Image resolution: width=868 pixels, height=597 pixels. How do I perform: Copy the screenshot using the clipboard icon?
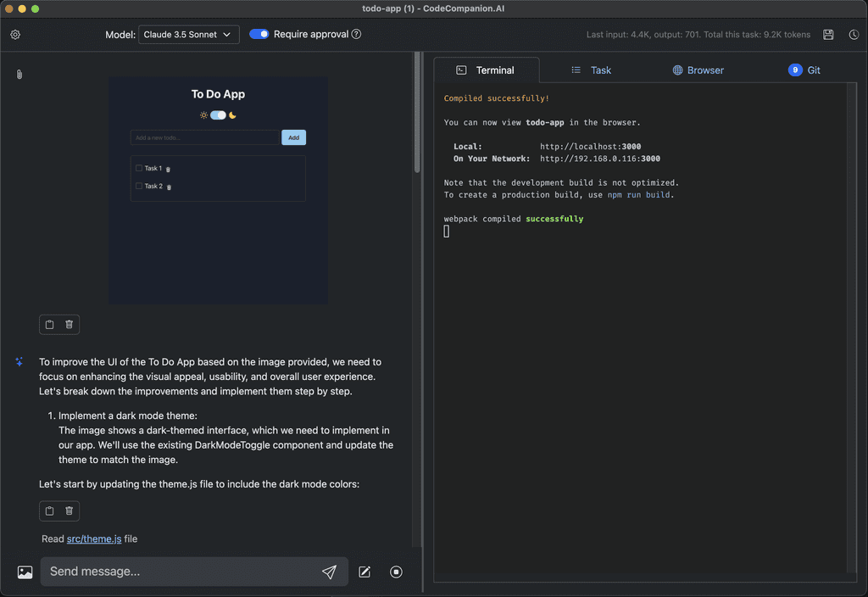point(49,324)
